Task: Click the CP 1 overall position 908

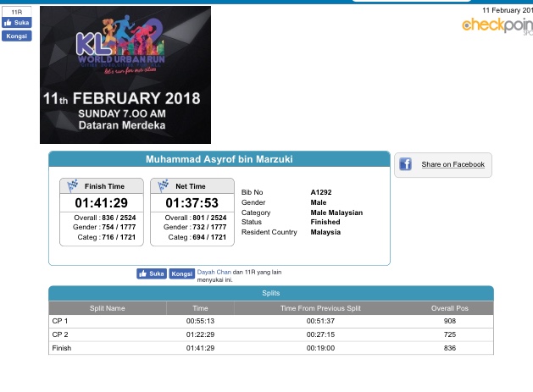Action: click(450, 321)
